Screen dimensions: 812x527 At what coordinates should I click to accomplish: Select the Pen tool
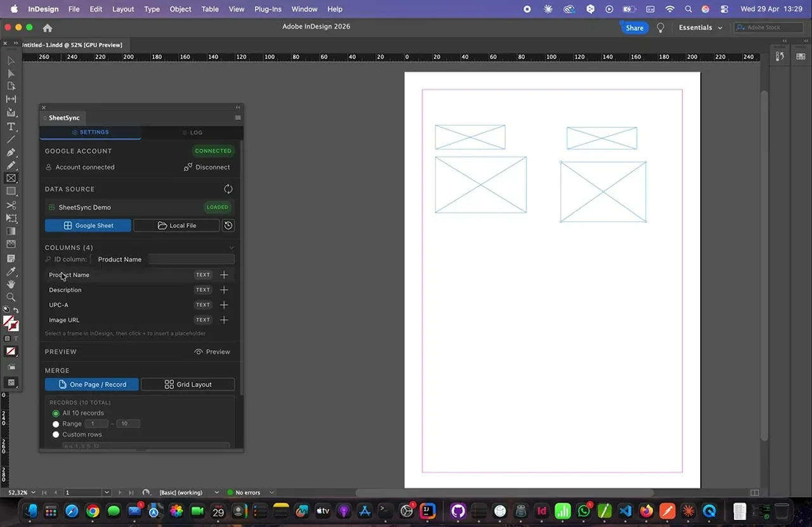[11, 153]
